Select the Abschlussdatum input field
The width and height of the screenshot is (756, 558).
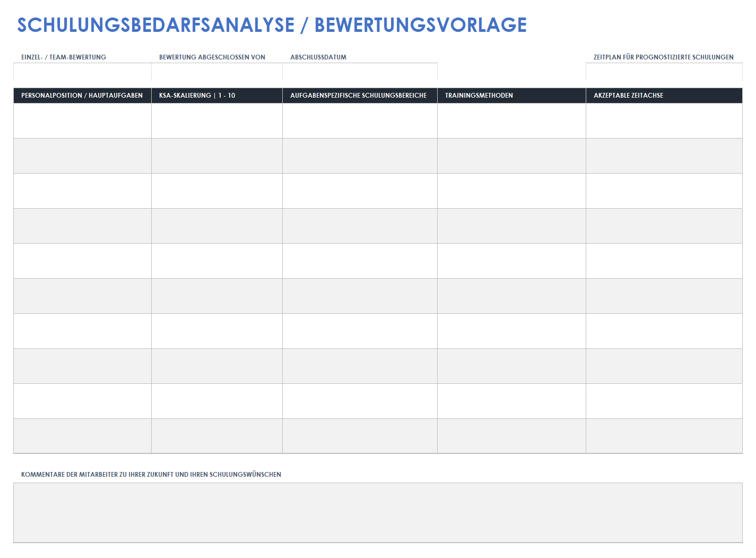[x=360, y=72]
